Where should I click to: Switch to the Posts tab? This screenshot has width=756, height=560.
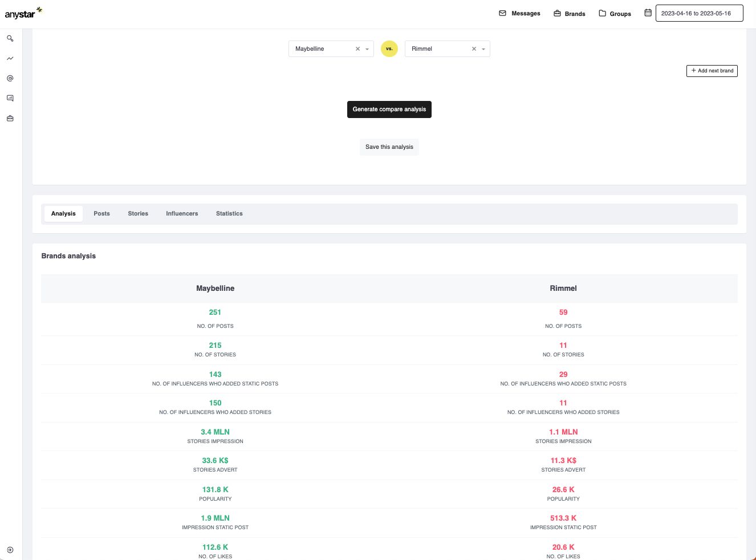(x=102, y=214)
